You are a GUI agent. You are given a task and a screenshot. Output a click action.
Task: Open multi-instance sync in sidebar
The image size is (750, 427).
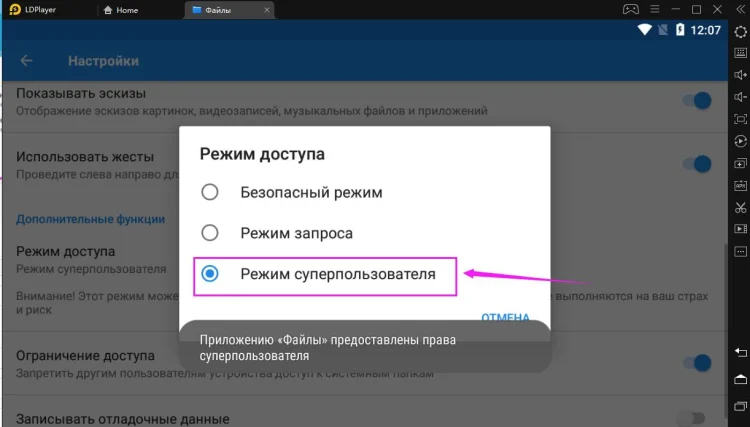pyautogui.click(x=740, y=163)
